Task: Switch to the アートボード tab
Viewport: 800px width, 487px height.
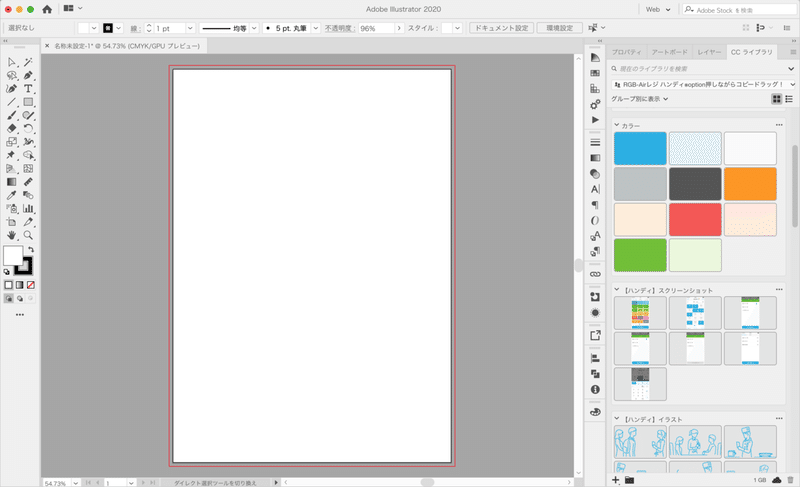Action: (669, 52)
